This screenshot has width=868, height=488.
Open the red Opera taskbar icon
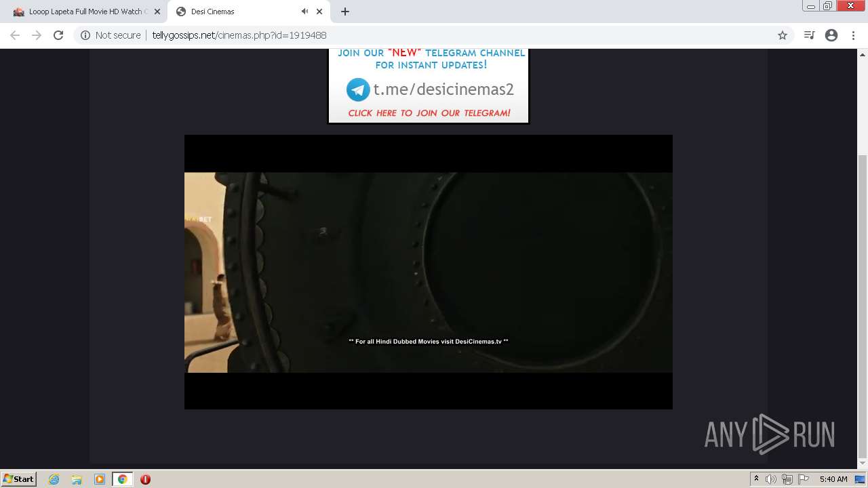(145, 479)
